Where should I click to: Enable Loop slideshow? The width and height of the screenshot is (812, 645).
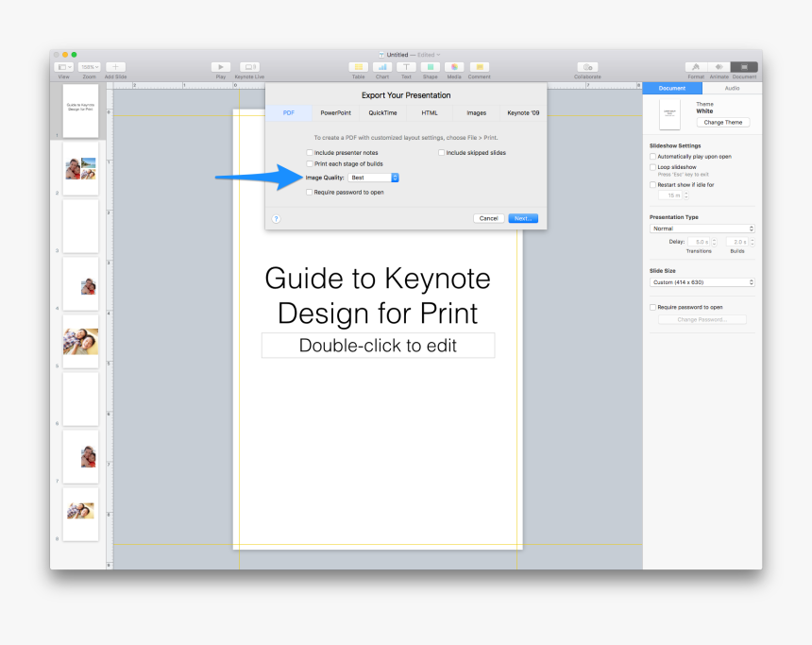coord(653,167)
